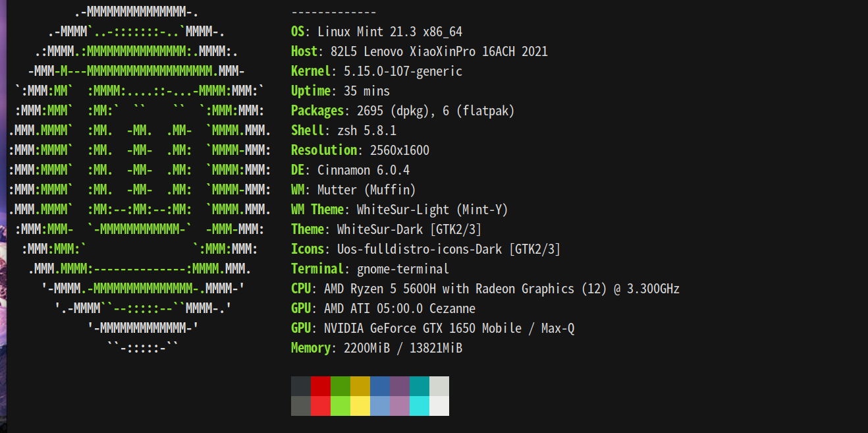Image resolution: width=868 pixels, height=433 pixels.
Task: Click the bright cyan block in the lower row
Action: (x=420, y=406)
